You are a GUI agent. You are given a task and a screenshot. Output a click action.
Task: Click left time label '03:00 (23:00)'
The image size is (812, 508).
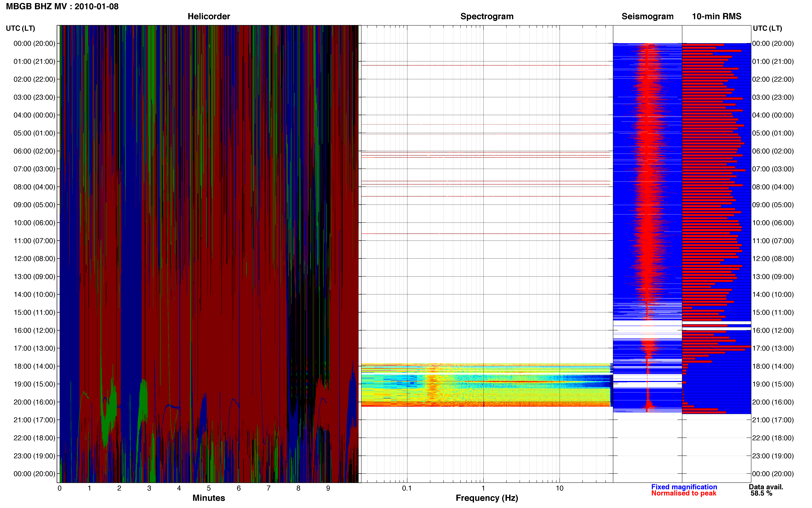pyautogui.click(x=34, y=97)
